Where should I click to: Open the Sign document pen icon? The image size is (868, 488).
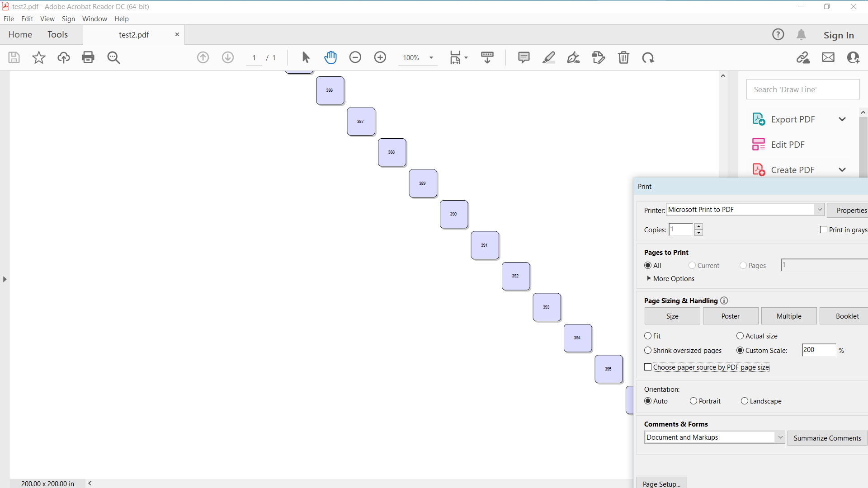[574, 57]
